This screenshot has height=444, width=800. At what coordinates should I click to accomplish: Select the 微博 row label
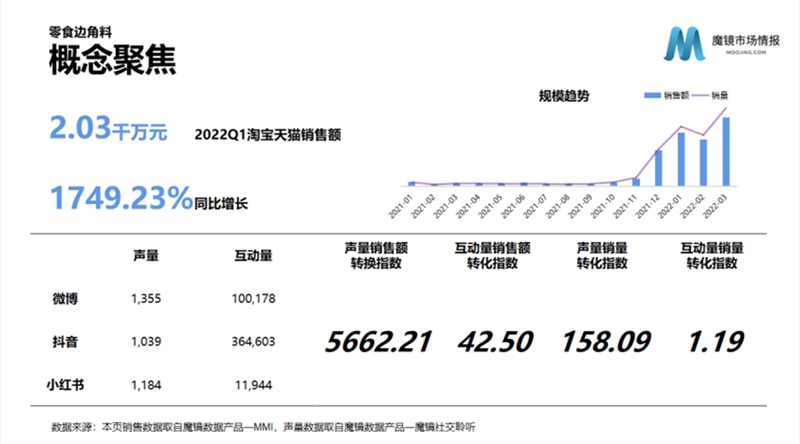click(x=65, y=299)
